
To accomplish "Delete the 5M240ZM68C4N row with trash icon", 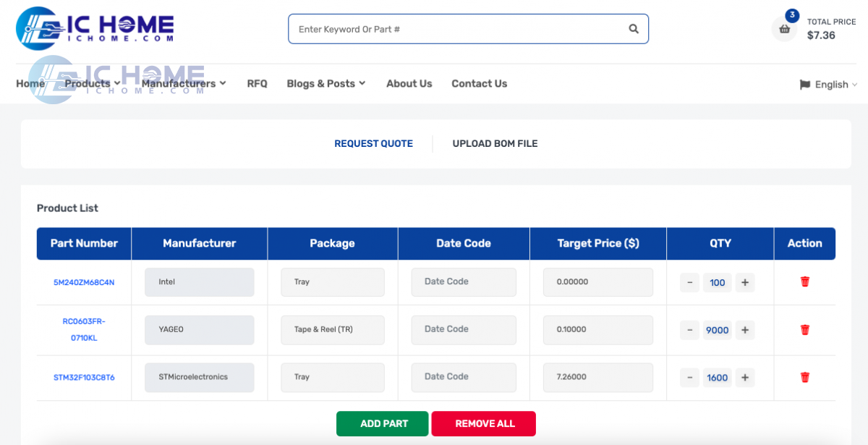I will pos(805,281).
